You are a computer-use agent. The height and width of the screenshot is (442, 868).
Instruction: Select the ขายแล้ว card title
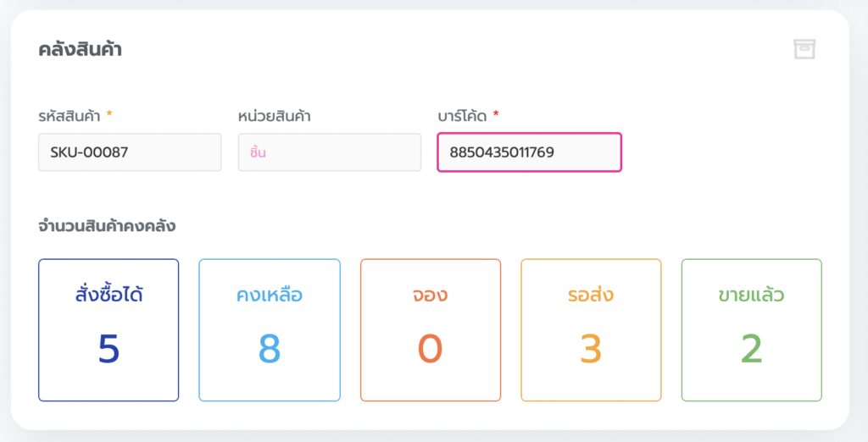(x=751, y=296)
